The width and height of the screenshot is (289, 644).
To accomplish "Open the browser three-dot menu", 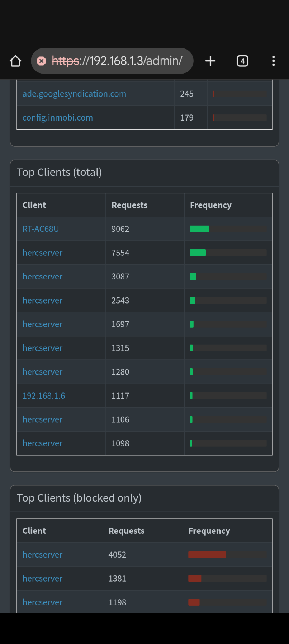I will point(274,61).
